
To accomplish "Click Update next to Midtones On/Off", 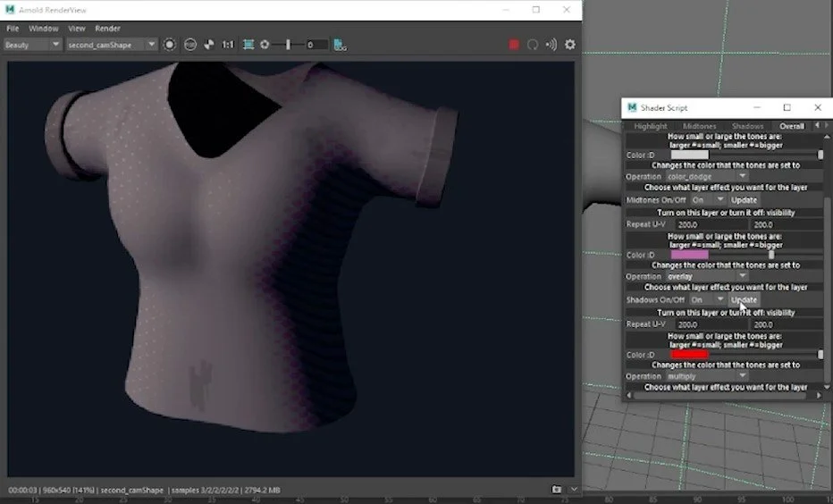I will click(x=744, y=199).
